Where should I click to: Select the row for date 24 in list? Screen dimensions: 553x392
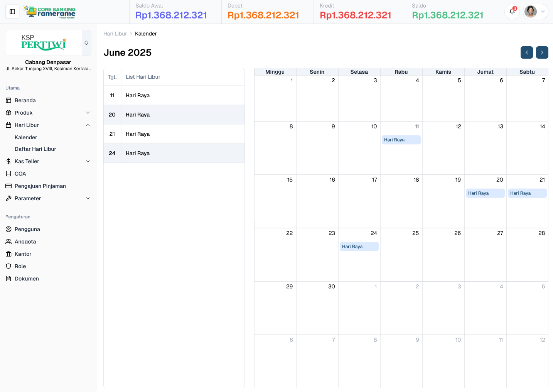174,153
